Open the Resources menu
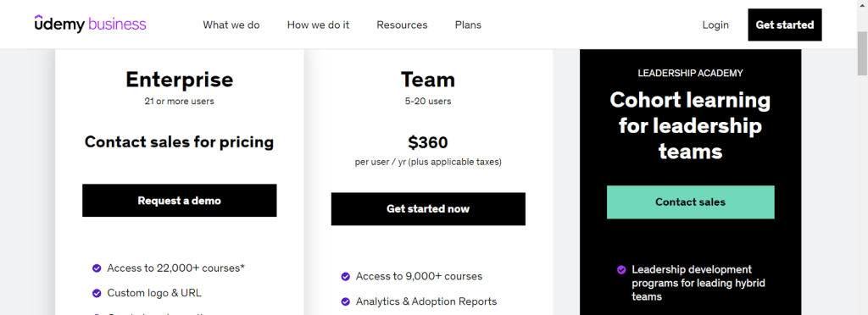The height and width of the screenshot is (315, 868). [x=402, y=25]
